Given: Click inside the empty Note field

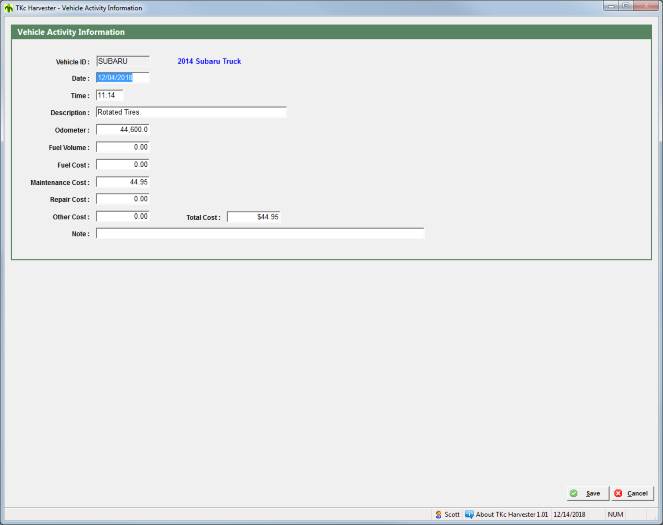Looking at the screenshot, I should click(260, 234).
